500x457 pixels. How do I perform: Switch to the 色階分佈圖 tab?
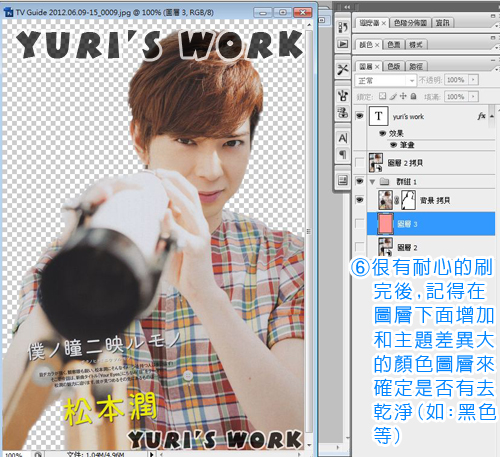pos(410,23)
